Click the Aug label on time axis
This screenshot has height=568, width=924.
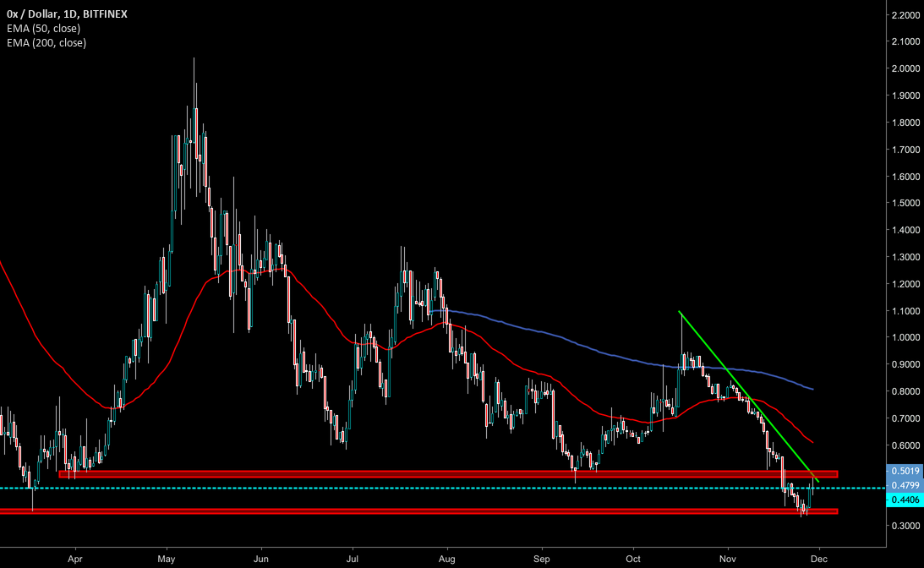[447, 559]
